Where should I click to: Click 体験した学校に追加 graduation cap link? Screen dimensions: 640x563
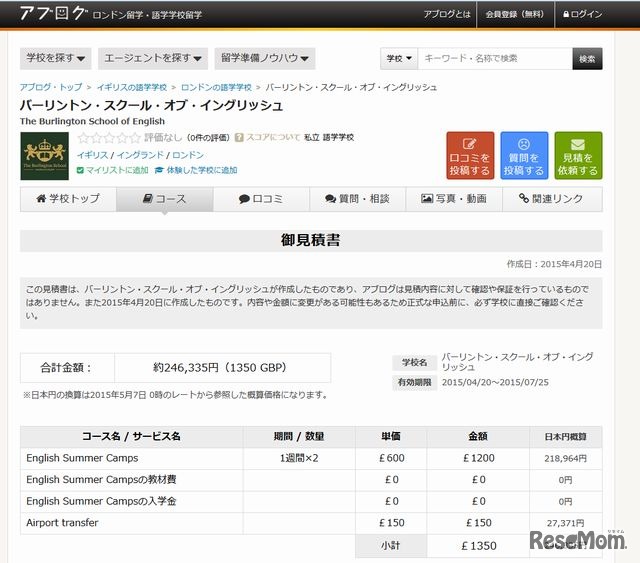click(196, 170)
